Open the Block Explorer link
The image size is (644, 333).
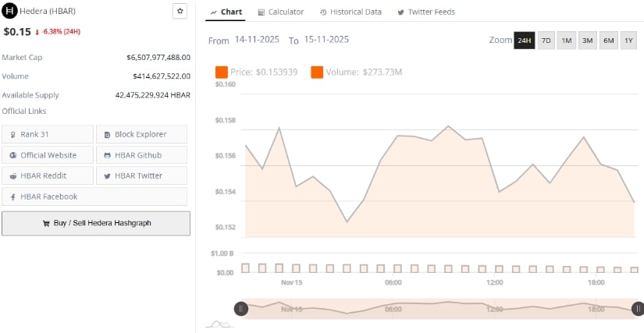tap(141, 134)
